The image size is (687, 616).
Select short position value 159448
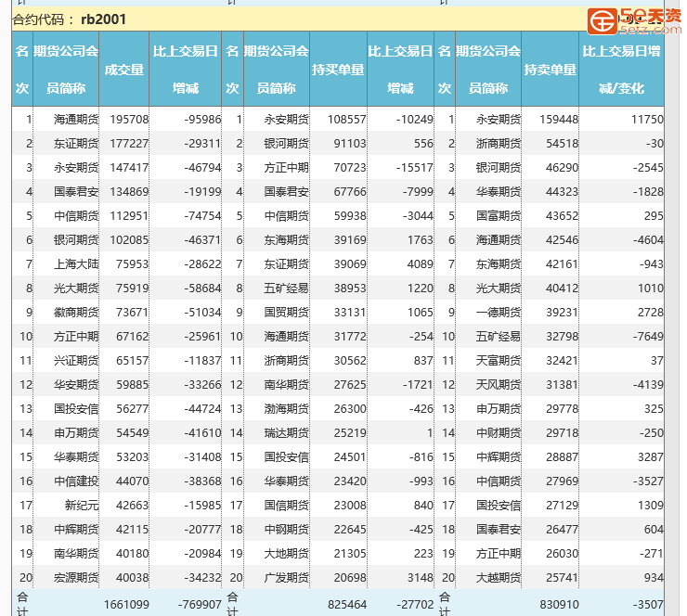point(559,119)
